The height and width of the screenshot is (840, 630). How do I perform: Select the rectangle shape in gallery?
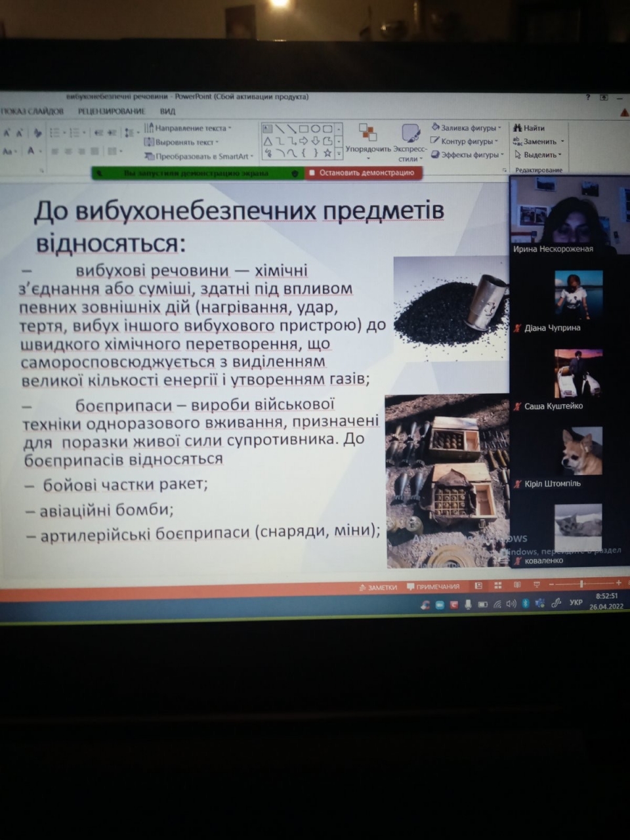click(303, 129)
